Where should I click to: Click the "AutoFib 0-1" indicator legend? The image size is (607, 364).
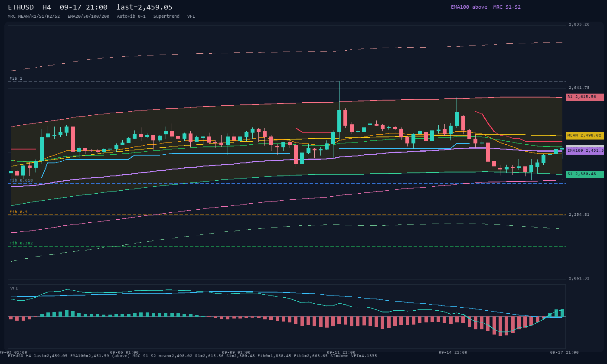coord(131,16)
